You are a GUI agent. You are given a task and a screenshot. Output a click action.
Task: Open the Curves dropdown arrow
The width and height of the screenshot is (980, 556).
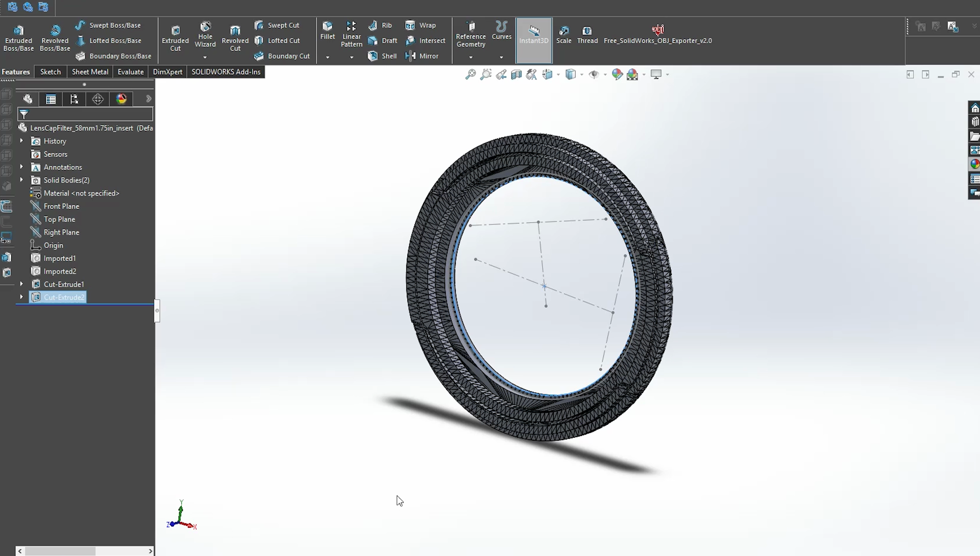pyautogui.click(x=501, y=57)
